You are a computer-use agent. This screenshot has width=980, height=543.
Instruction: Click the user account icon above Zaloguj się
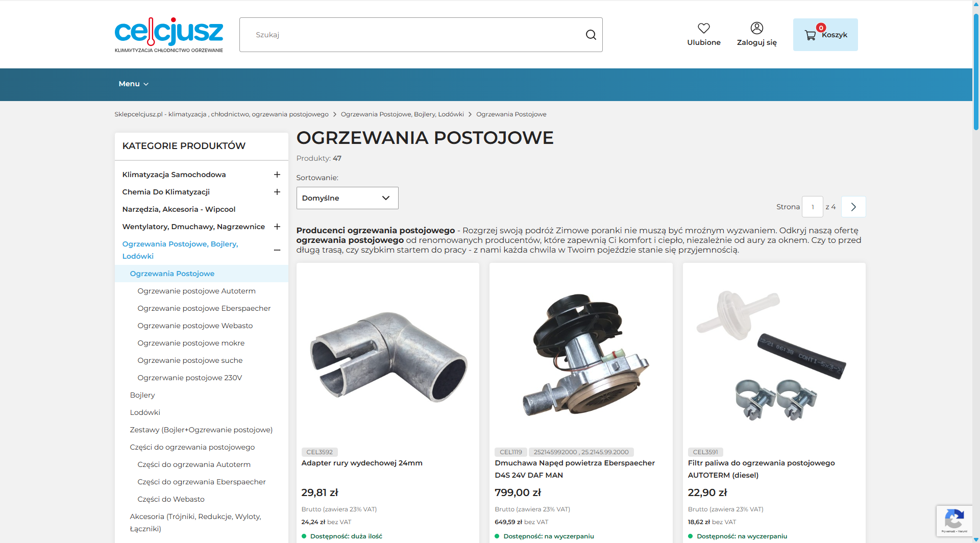point(757,28)
